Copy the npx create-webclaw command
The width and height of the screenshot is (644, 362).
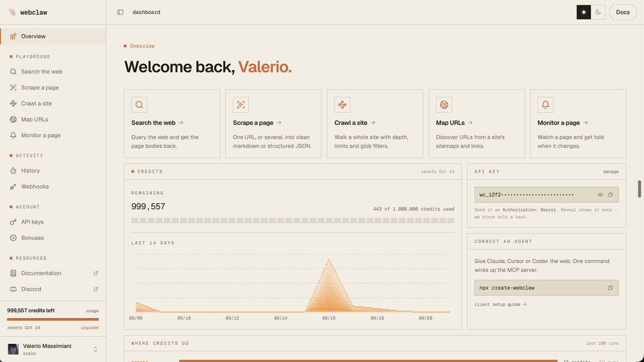point(610,288)
